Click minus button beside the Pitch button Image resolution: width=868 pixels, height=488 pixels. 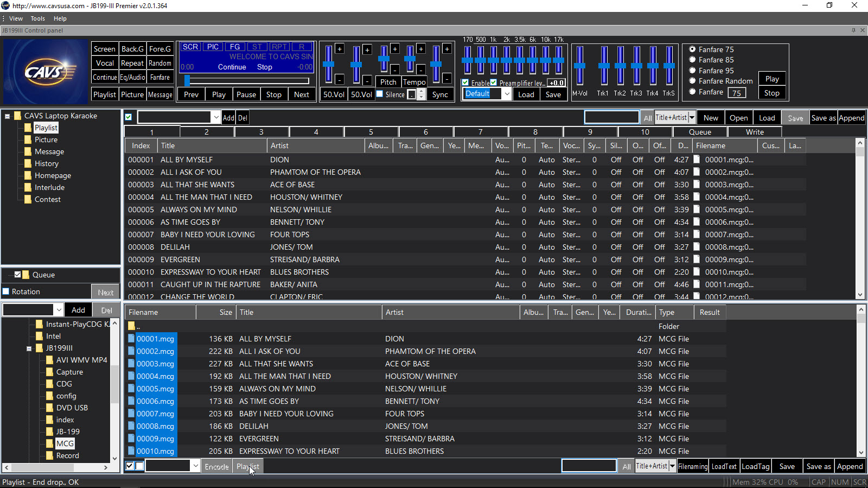tap(395, 69)
